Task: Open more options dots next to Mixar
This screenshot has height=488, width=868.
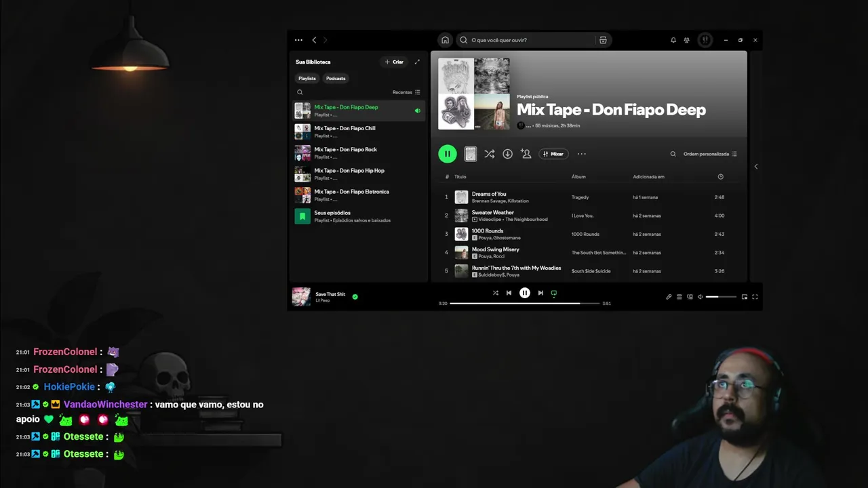Action: (581, 154)
